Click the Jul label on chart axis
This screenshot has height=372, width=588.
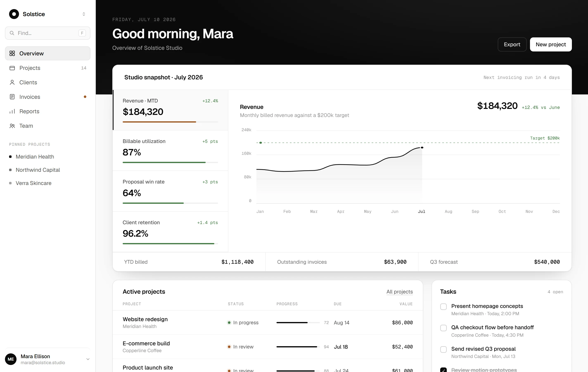(421, 211)
